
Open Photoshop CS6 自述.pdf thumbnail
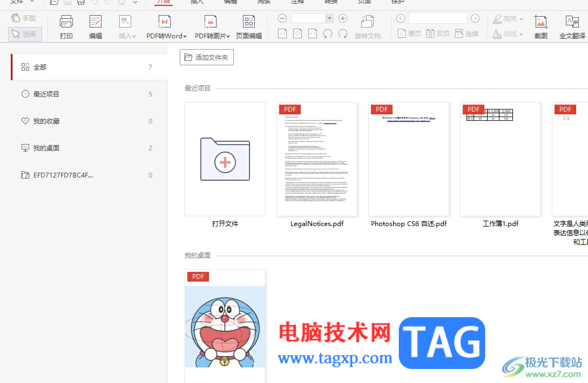pyautogui.click(x=409, y=159)
